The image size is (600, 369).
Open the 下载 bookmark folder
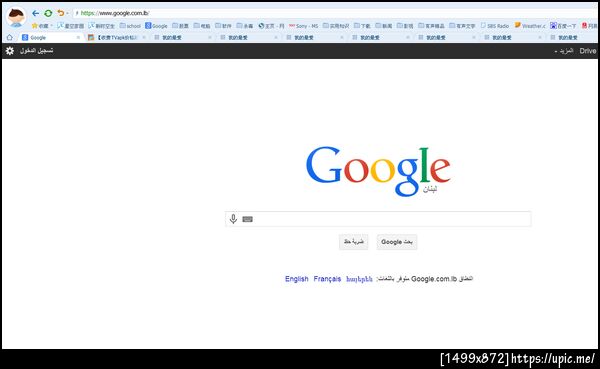tap(362, 26)
